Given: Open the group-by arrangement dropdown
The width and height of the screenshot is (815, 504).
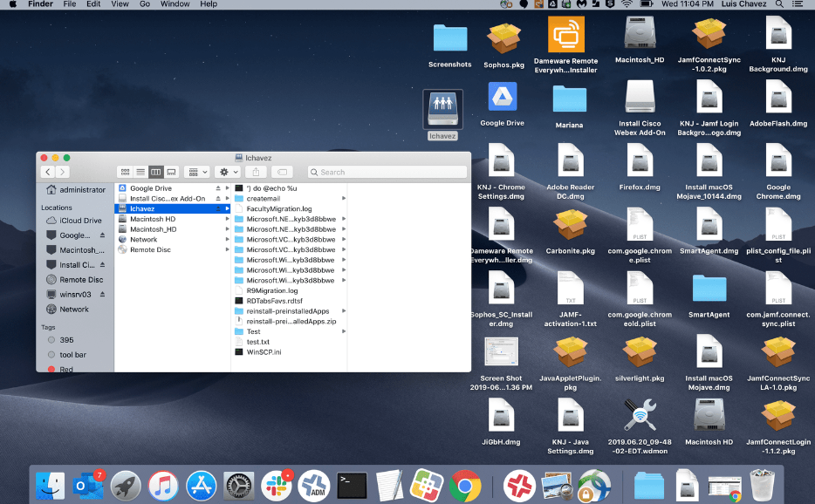Looking at the screenshot, I should (197, 172).
